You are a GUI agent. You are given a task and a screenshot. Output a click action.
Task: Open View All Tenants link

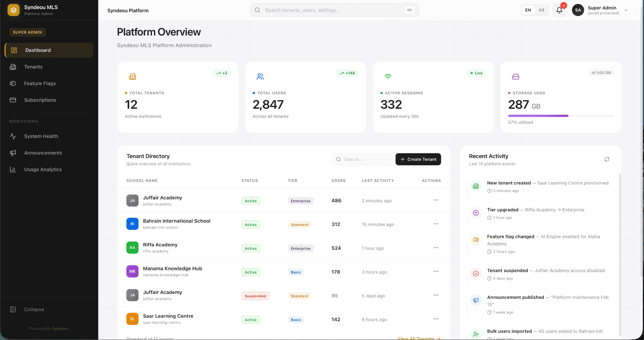tap(418, 338)
